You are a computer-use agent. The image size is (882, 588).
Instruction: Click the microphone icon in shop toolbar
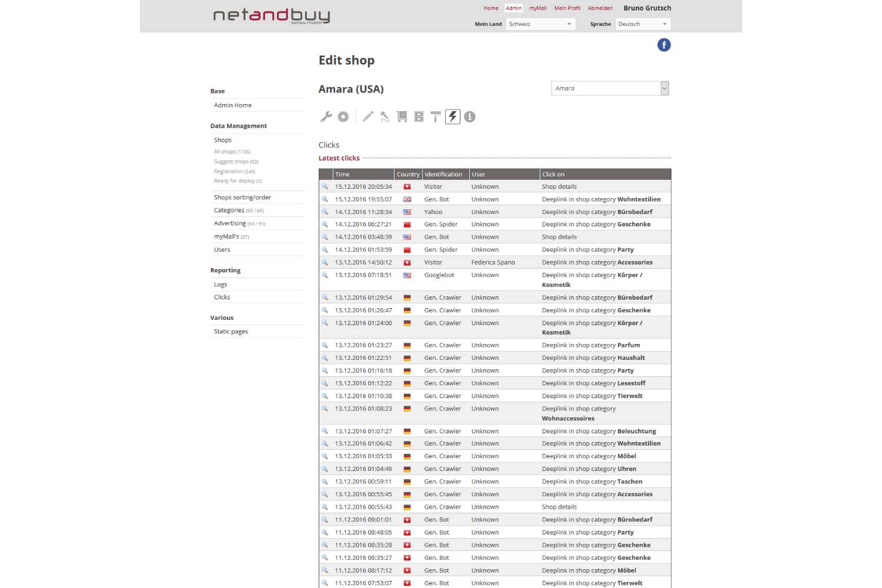click(x=385, y=116)
